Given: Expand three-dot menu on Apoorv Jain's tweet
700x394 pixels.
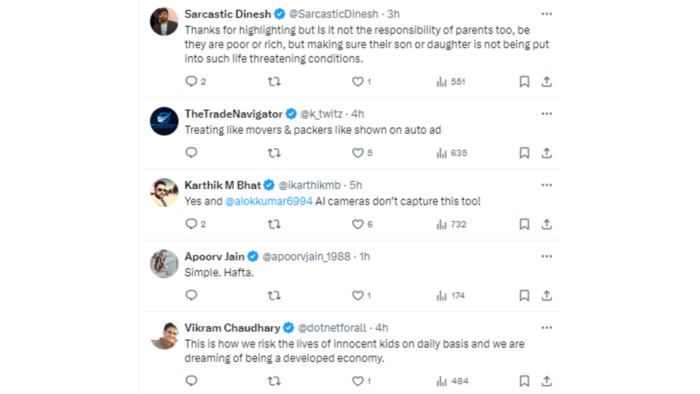Looking at the screenshot, I should click(546, 257).
